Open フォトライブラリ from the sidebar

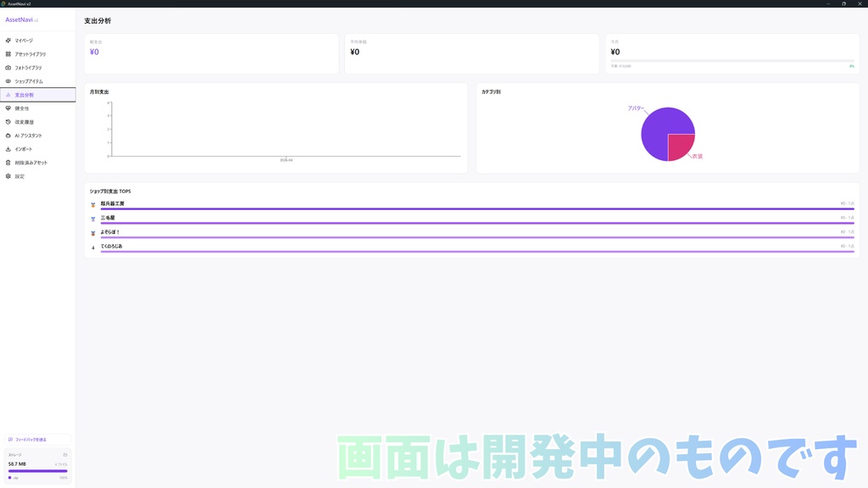coord(8,67)
